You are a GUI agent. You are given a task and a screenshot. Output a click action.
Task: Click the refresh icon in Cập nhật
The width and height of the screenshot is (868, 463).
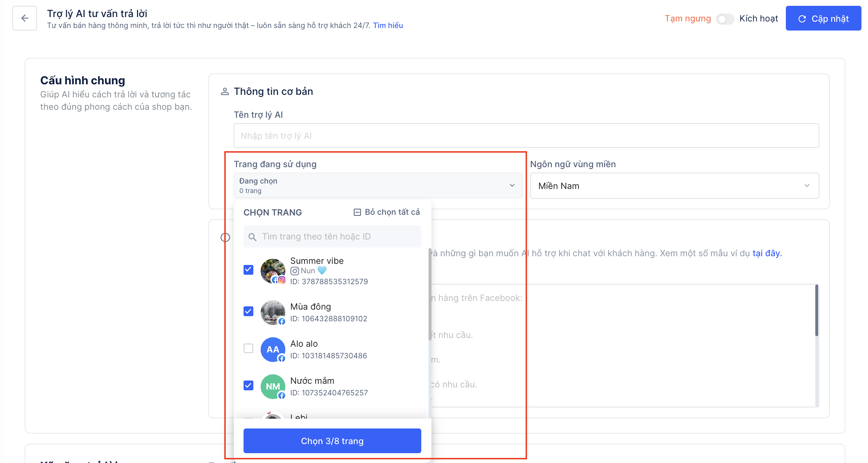pos(802,19)
